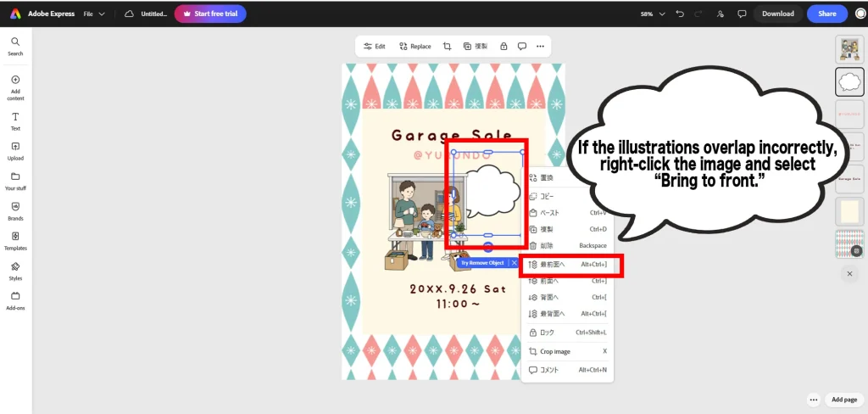Select the speech cloud layer thumbnail
This screenshot has height=414, width=868.
click(x=849, y=82)
